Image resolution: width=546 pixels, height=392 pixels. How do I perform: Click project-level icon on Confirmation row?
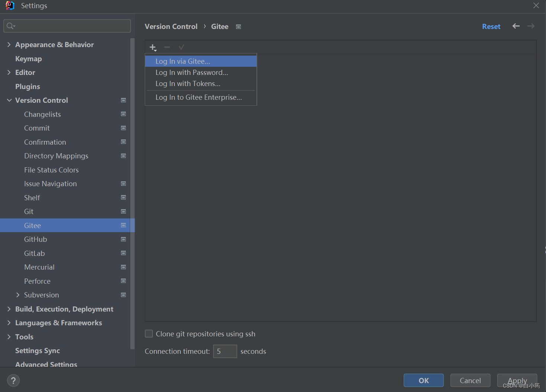[124, 142]
